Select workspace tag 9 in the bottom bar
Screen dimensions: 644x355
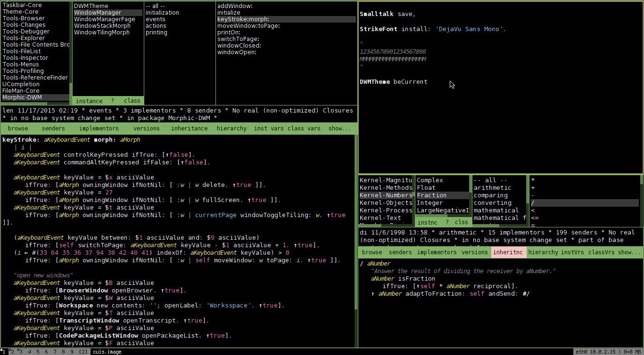pos(72,352)
